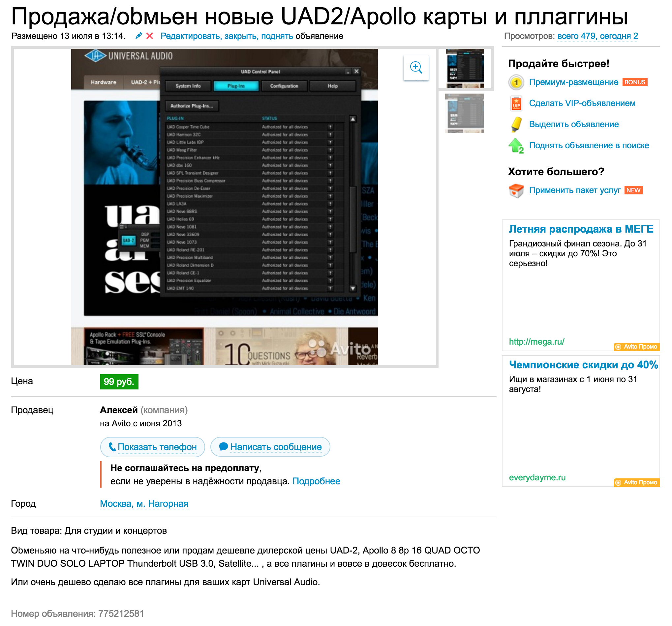Visit the everydayme.ru ad link
672x626 pixels.
(537, 477)
